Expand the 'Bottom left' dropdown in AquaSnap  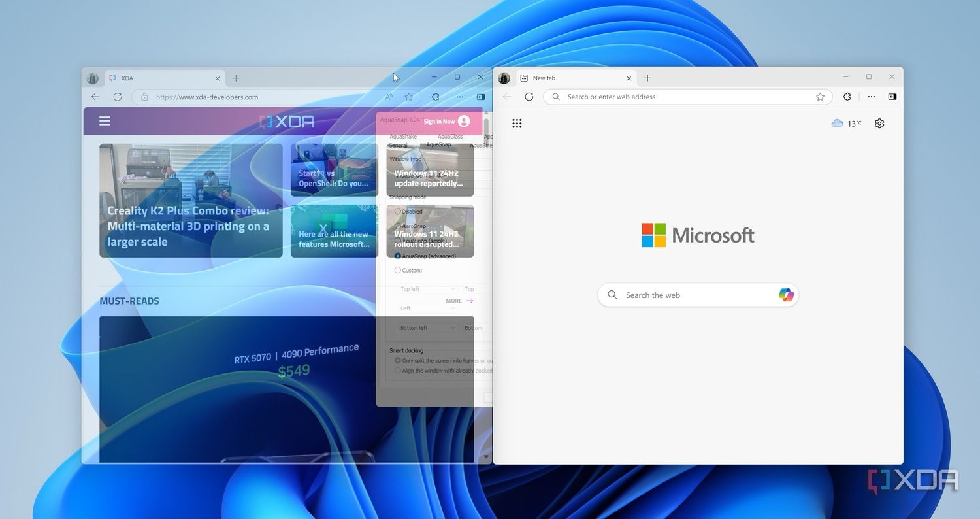tap(428, 328)
